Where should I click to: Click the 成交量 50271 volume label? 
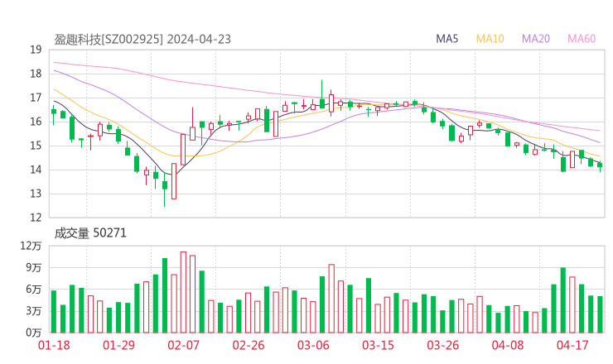coord(90,233)
